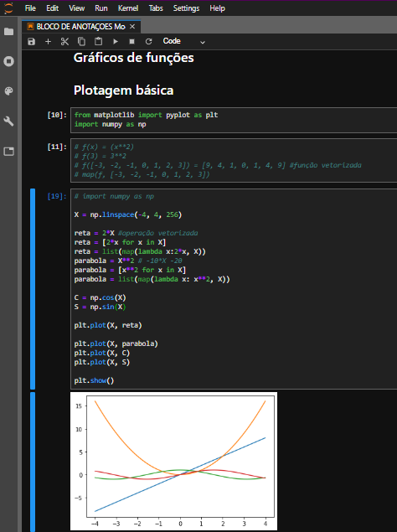The image size is (397, 532).
Task: Paste cell using the clipboard icon
Action: (x=98, y=41)
